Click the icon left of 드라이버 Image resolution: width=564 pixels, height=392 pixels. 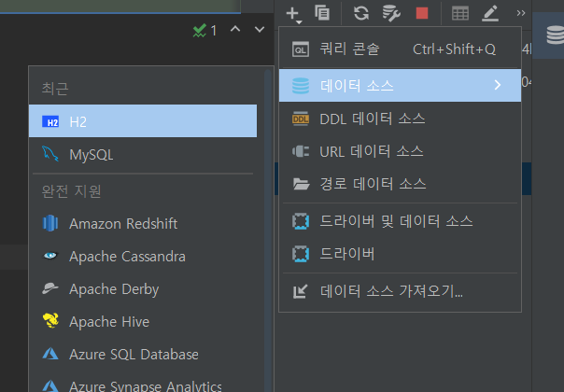pyautogui.click(x=301, y=254)
